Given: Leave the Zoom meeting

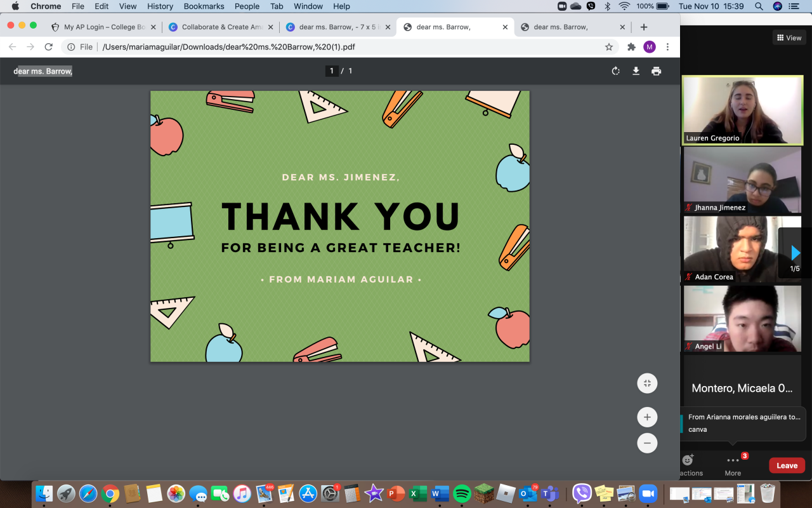Looking at the screenshot, I should point(787,465).
